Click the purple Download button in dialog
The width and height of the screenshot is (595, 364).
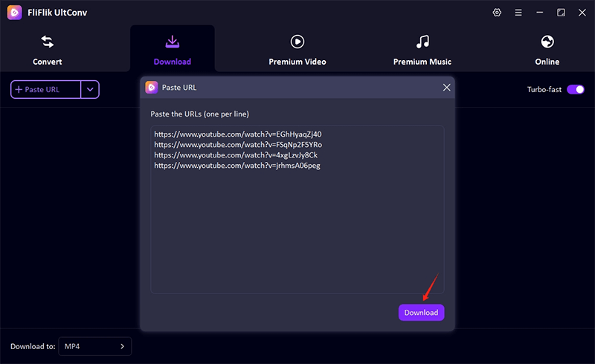tap(421, 313)
